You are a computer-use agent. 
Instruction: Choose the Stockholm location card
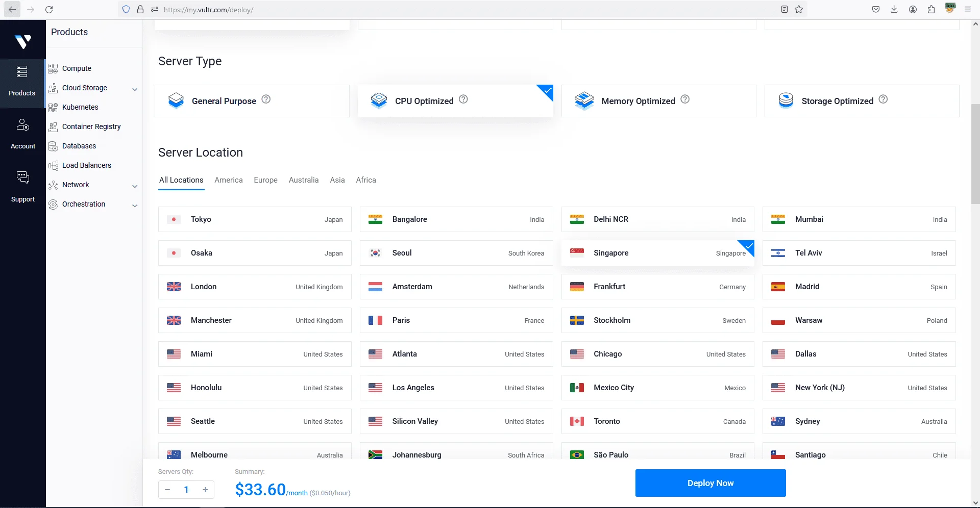pos(657,320)
